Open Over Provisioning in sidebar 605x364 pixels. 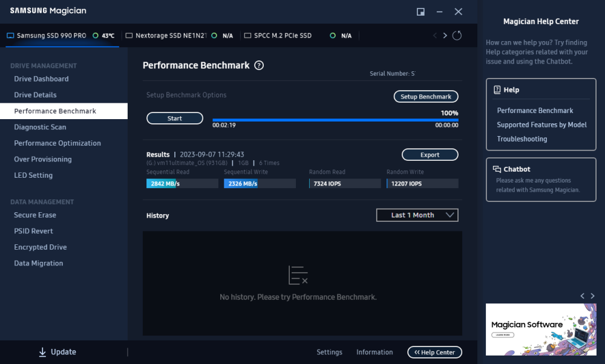pyautogui.click(x=43, y=159)
